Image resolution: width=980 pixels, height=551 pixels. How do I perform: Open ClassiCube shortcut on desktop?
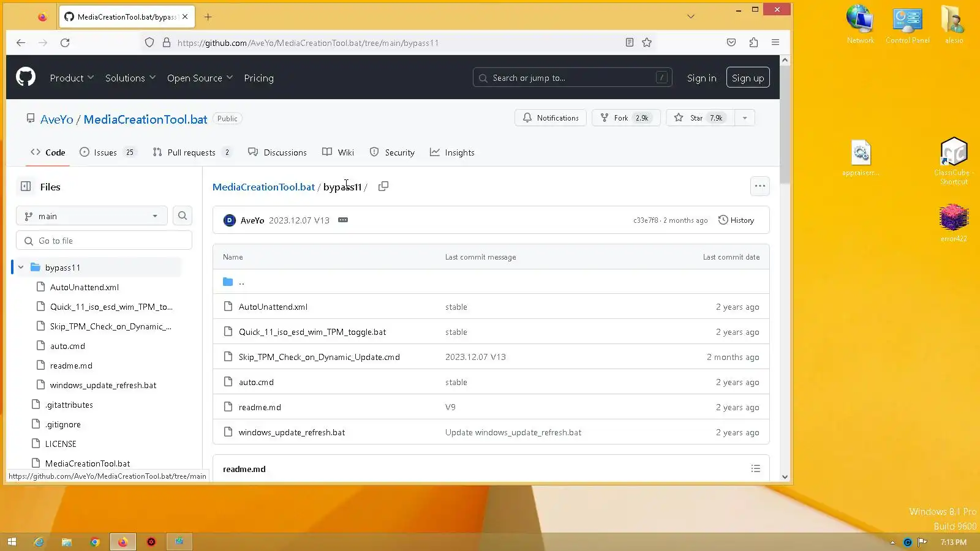[x=954, y=162]
